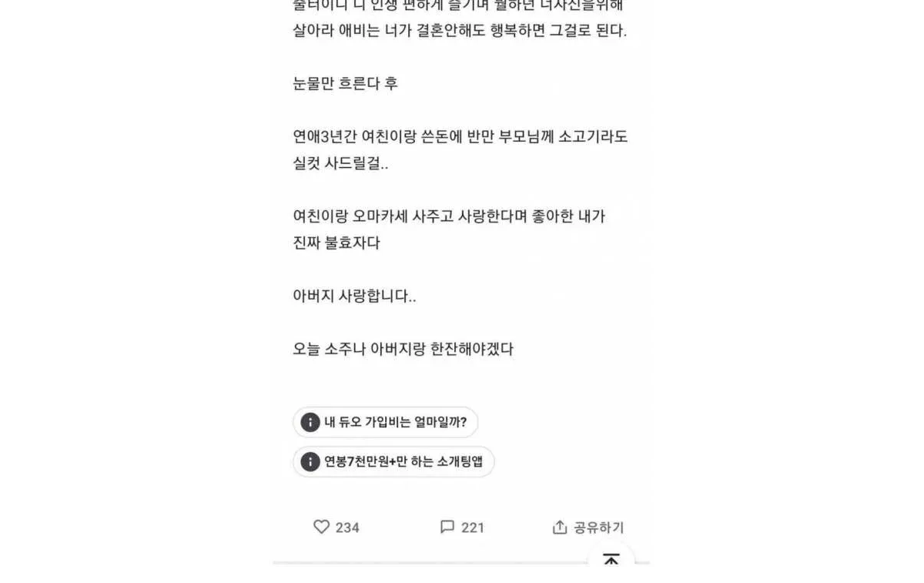Click the line 아버지 사랑합니다..

[x=354, y=297]
